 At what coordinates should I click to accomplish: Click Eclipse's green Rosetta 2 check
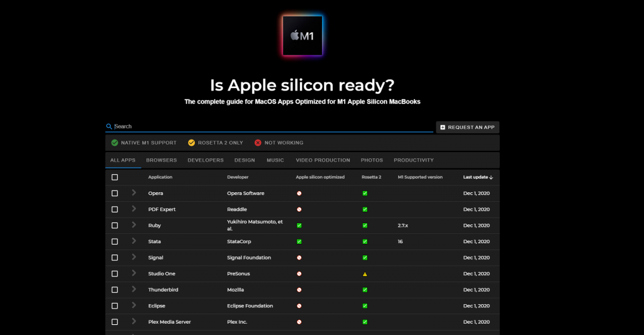[x=365, y=306]
